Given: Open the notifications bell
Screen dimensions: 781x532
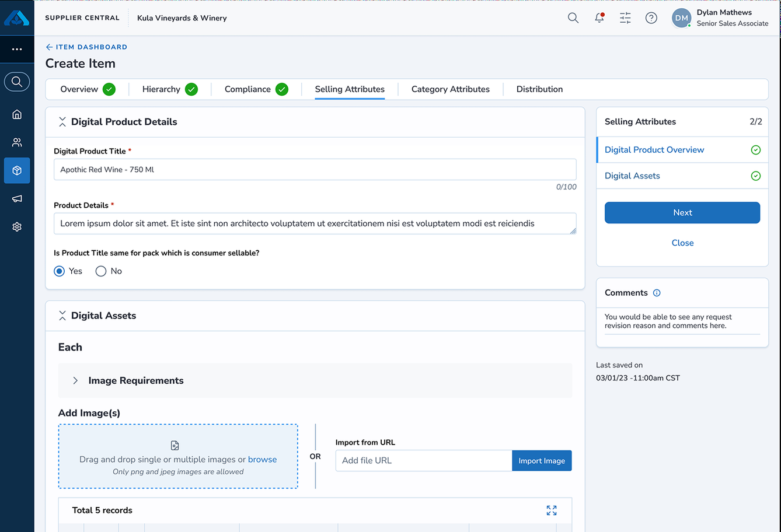Looking at the screenshot, I should [599, 18].
